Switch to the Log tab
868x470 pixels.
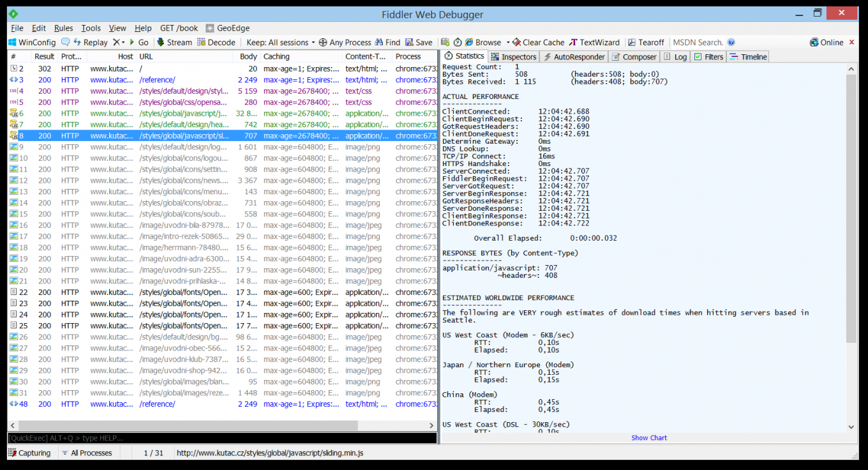(675, 57)
